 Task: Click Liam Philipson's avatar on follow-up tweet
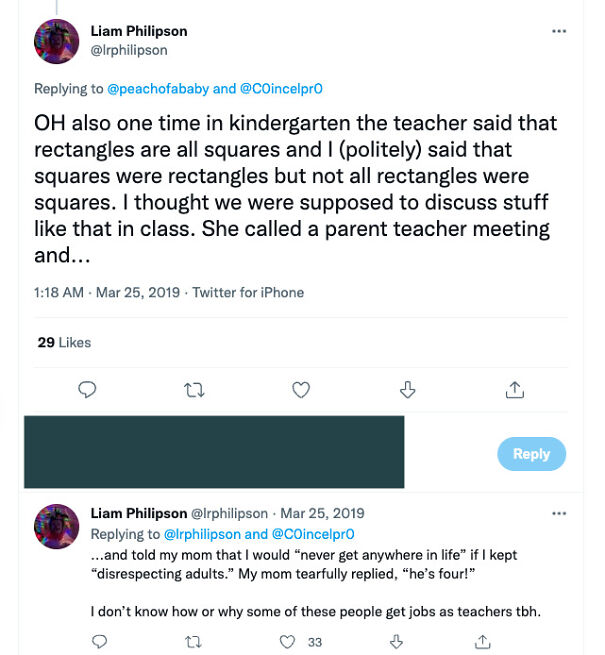tap(56, 526)
